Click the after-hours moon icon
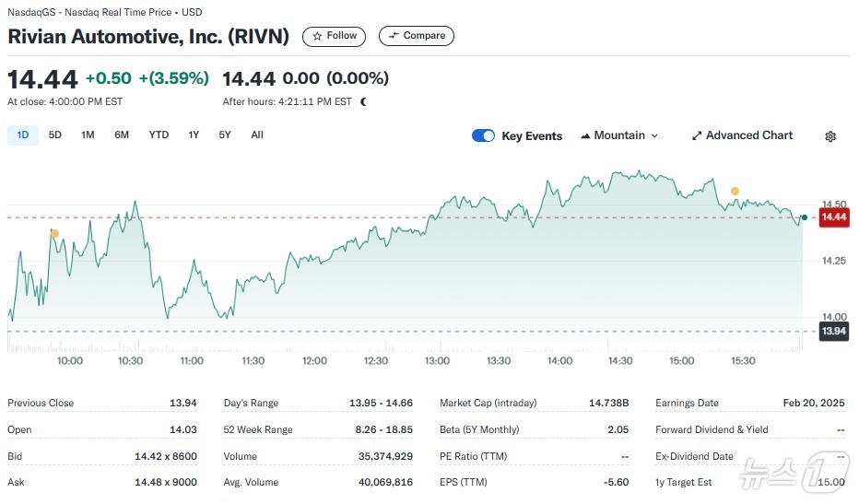The image size is (859, 504). [363, 101]
